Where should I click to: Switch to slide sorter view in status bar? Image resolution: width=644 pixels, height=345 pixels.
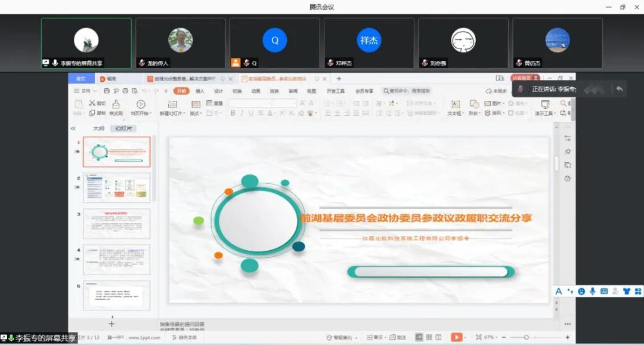tap(429, 337)
